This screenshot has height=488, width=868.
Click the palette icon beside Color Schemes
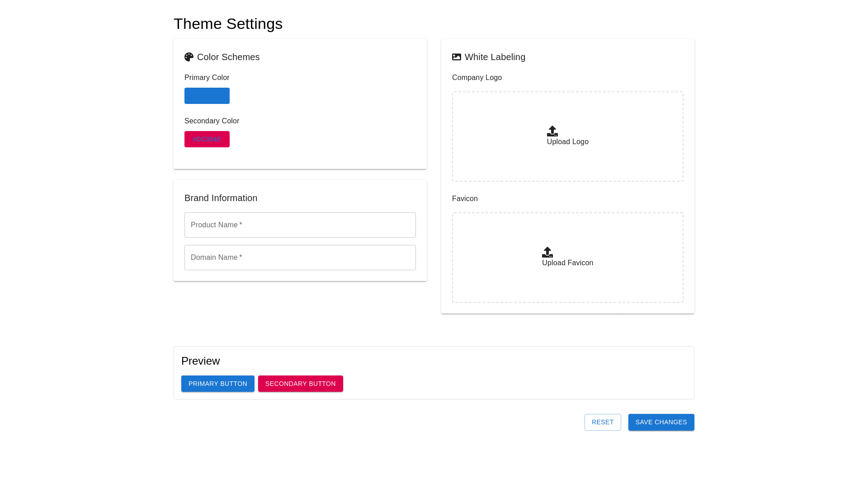click(189, 57)
